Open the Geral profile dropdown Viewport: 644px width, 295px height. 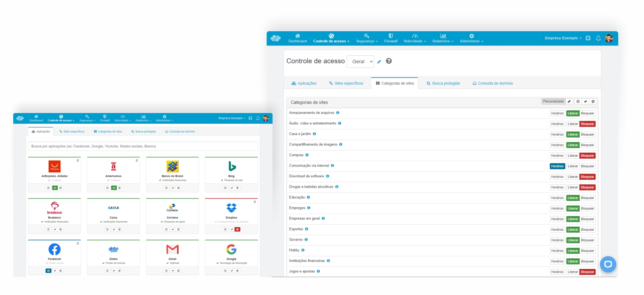[360, 62]
